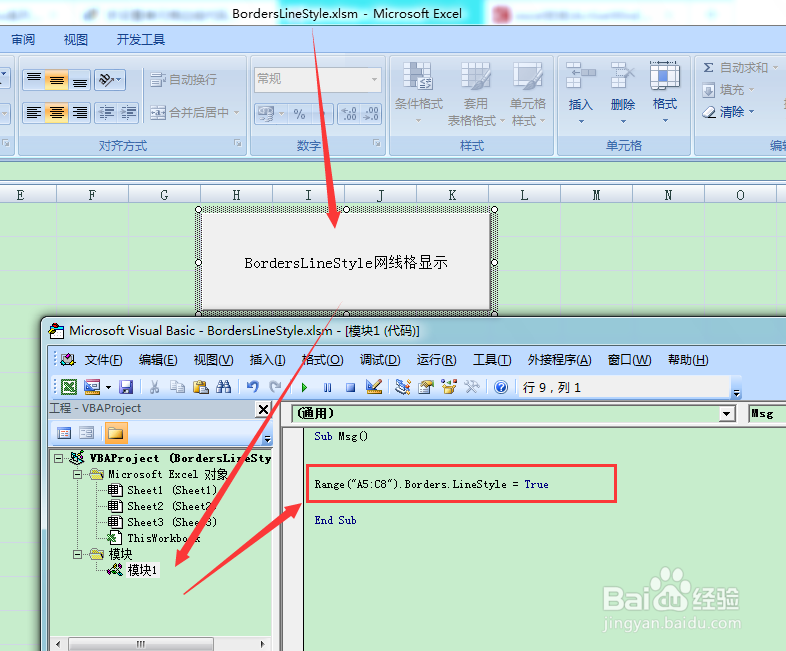
Task: Undo the last edit in VBA editor
Action: click(x=253, y=387)
